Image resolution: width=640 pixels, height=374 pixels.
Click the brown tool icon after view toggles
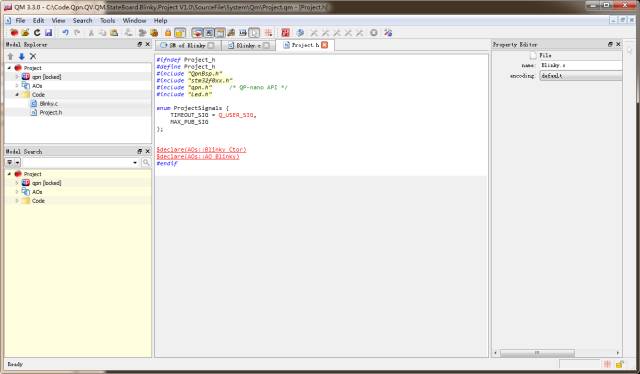231,33
